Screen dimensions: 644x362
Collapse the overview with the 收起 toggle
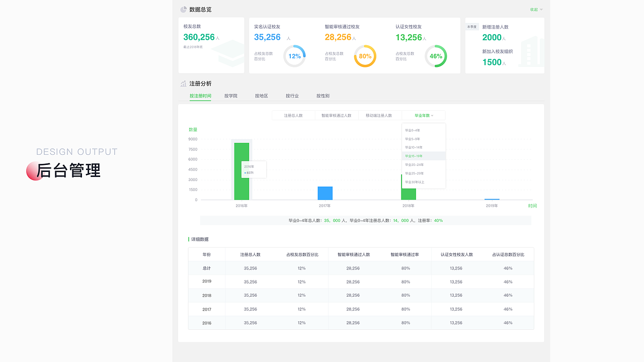536,10
